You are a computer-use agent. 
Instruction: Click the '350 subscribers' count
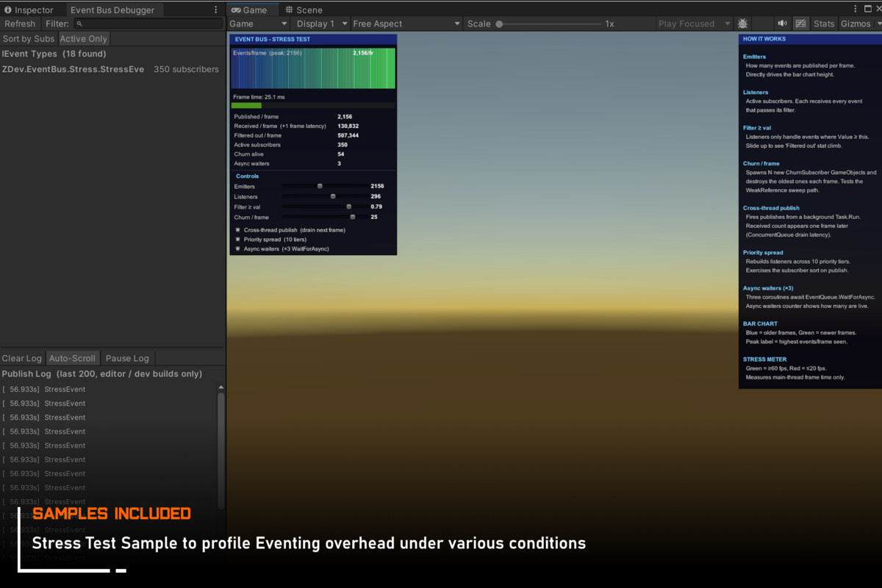coord(186,69)
